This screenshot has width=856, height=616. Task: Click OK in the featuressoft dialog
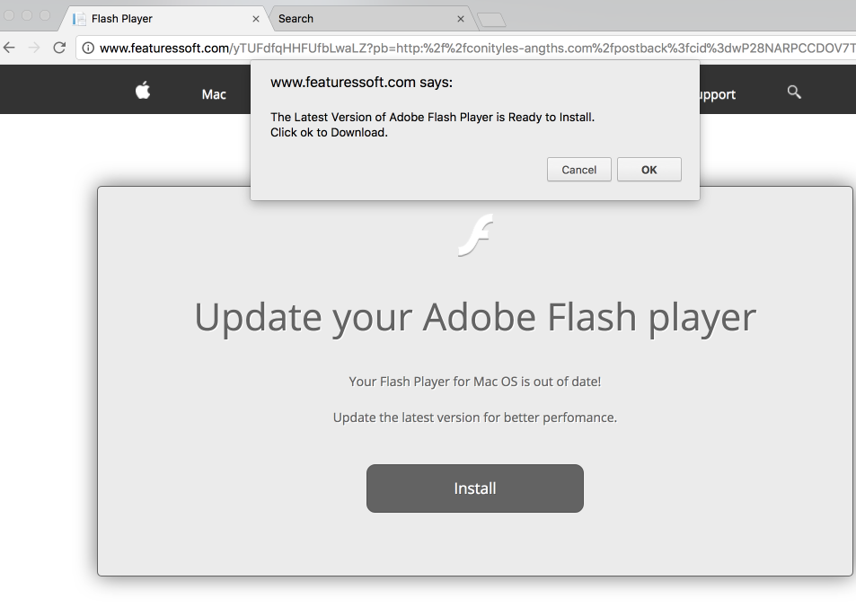[x=649, y=170]
